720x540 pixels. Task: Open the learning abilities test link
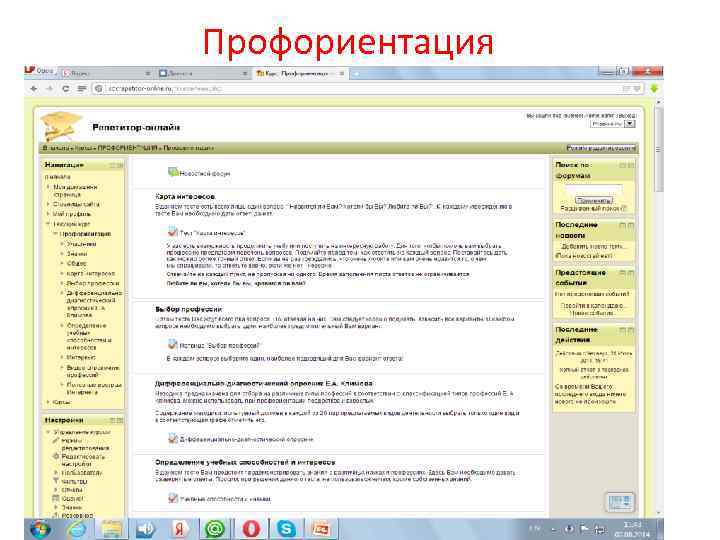(225, 499)
